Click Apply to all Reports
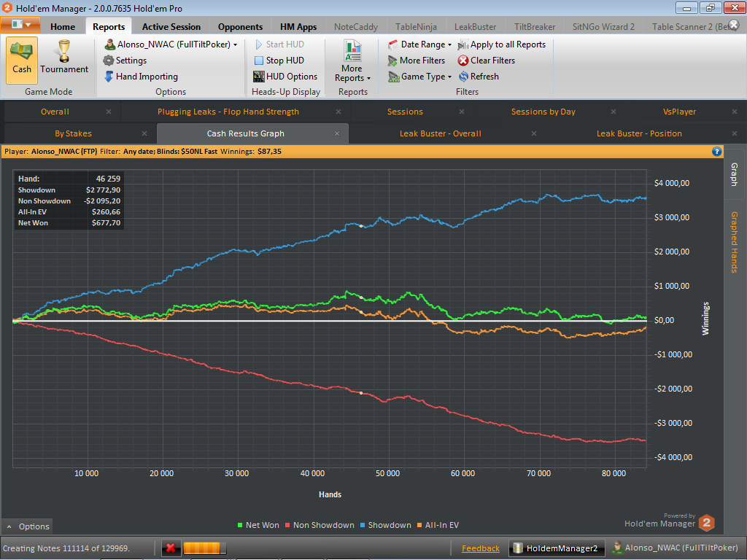The height and width of the screenshot is (560, 747). 502,44
